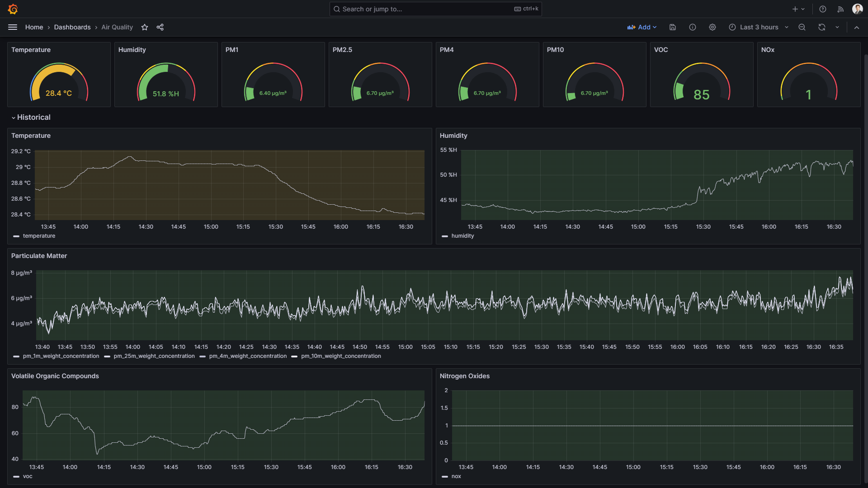Open the Last 3 hours time picker
Viewport: 868px width, 488px height.
click(759, 27)
